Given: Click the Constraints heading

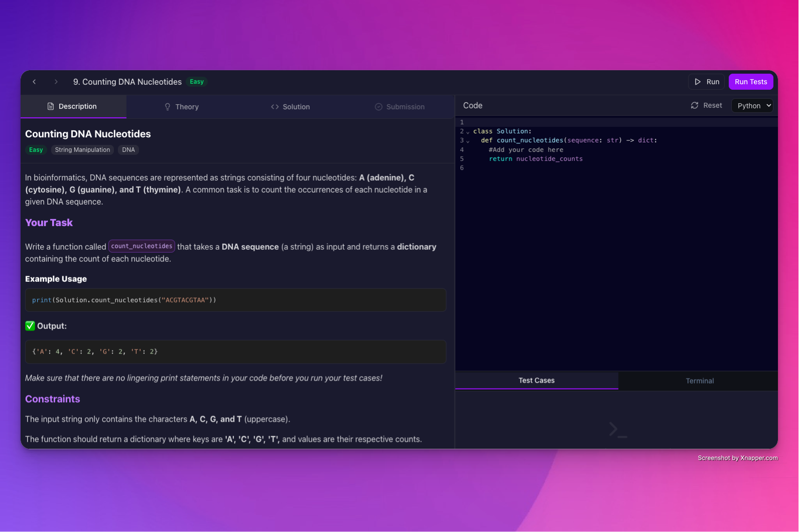Looking at the screenshot, I should tap(53, 399).
